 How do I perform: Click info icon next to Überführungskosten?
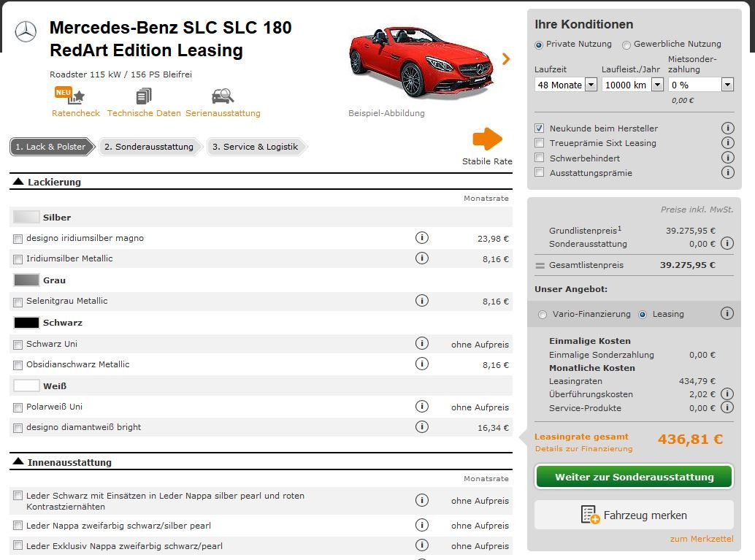click(x=727, y=394)
